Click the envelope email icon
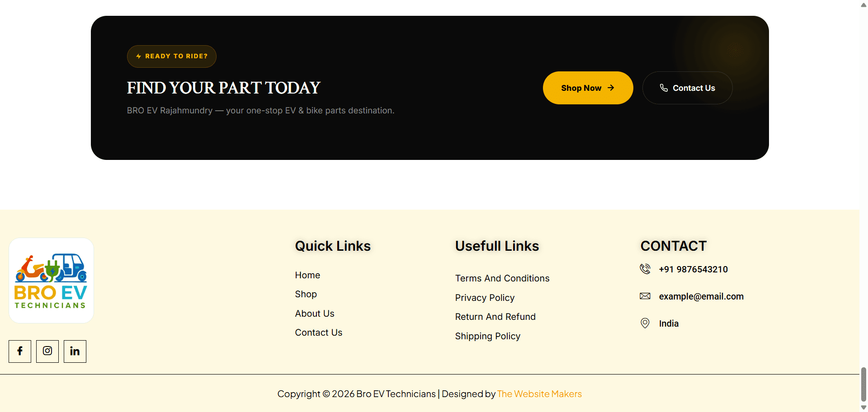868x412 pixels. click(x=645, y=296)
